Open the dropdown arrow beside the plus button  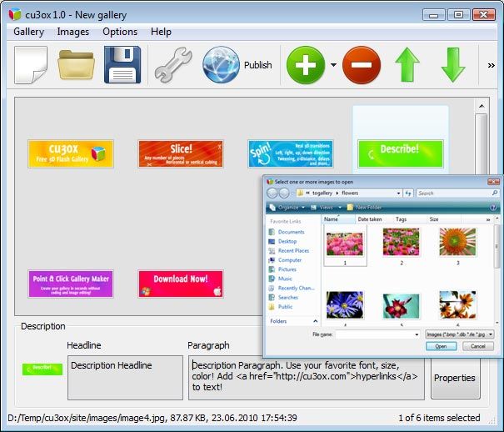pos(334,65)
